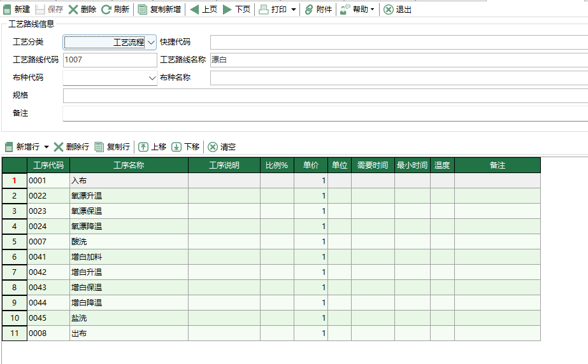Click the 酸洗 cell

(129, 242)
